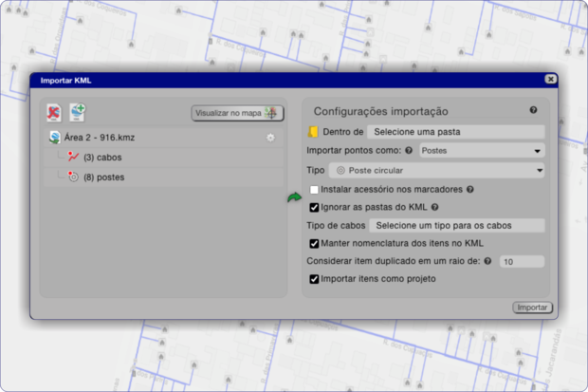
Task: Click the KMZ globe file icon
Action: [55, 138]
